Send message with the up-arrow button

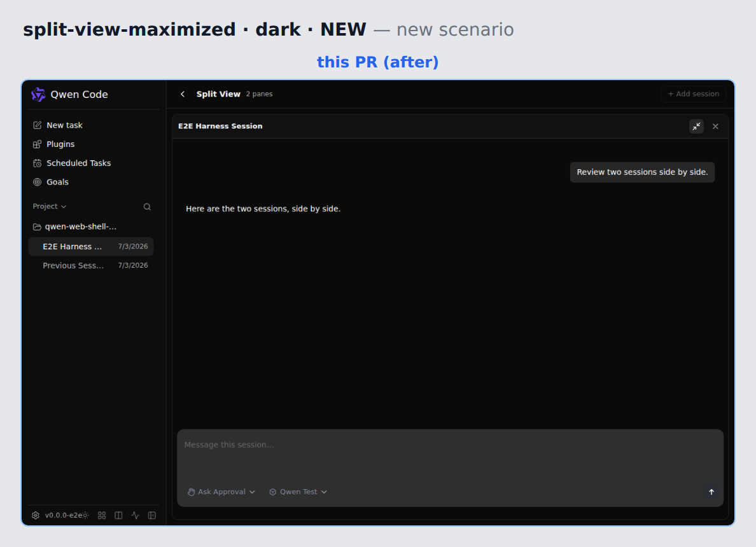tap(711, 492)
